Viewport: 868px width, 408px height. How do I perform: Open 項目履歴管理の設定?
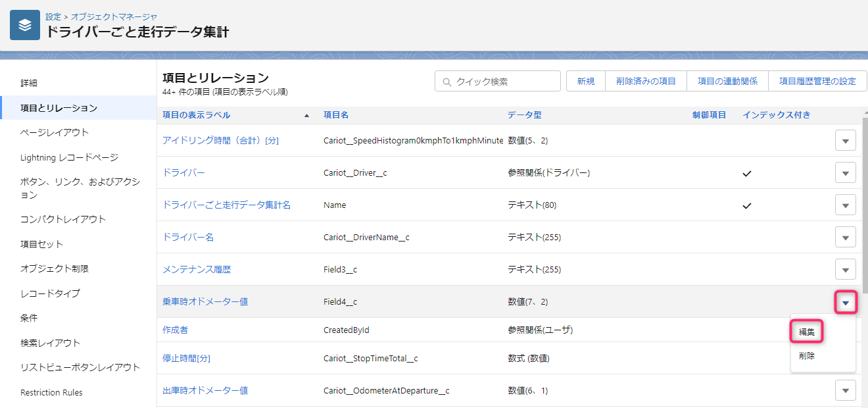(818, 82)
